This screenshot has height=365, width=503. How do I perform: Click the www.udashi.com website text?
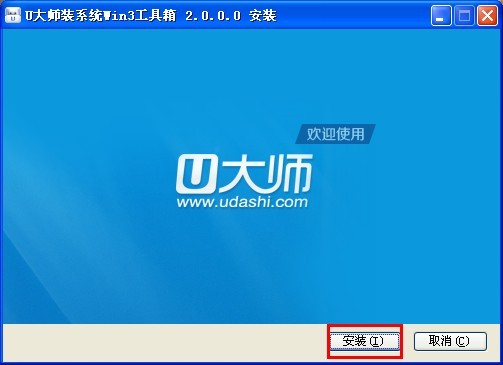tap(242, 202)
